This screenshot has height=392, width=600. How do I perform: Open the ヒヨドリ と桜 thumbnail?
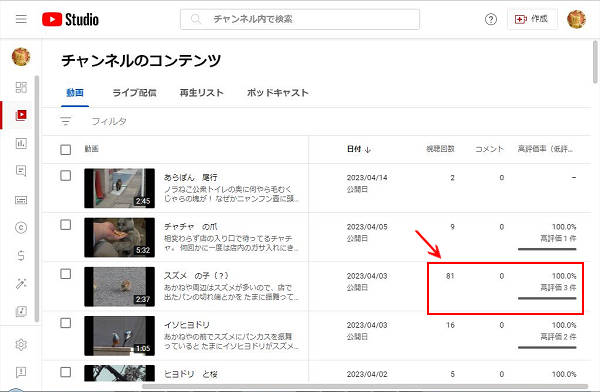tap(119, 373)
